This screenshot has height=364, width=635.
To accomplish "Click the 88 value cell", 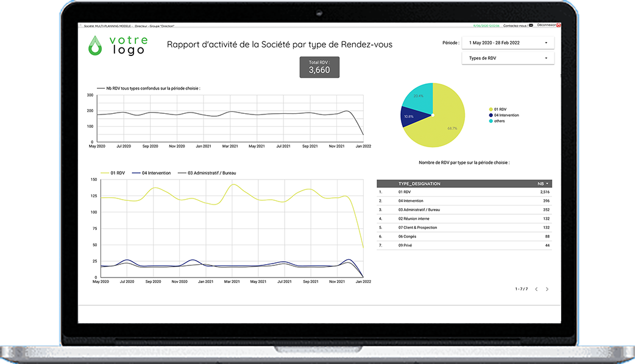I will click(x=547, y=237).
